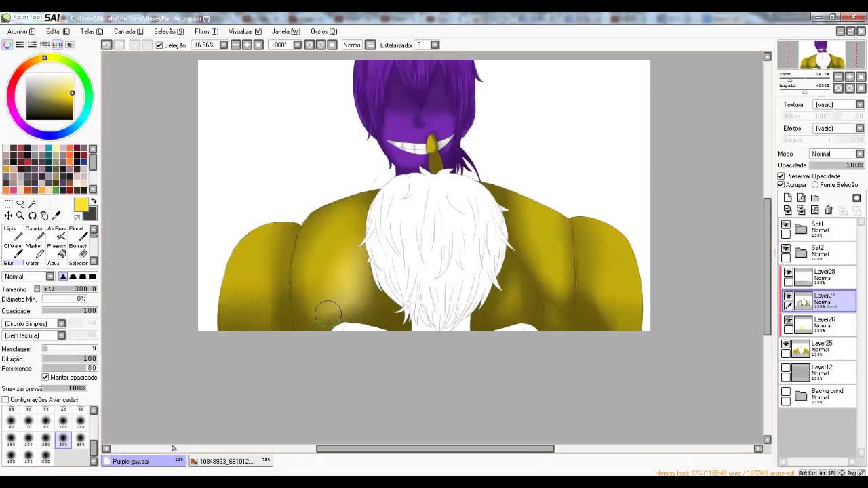Image resolution: width=868 pixels, height=488 pixels.
Task: Choose the magic wand tool
Action: (32, 204)
